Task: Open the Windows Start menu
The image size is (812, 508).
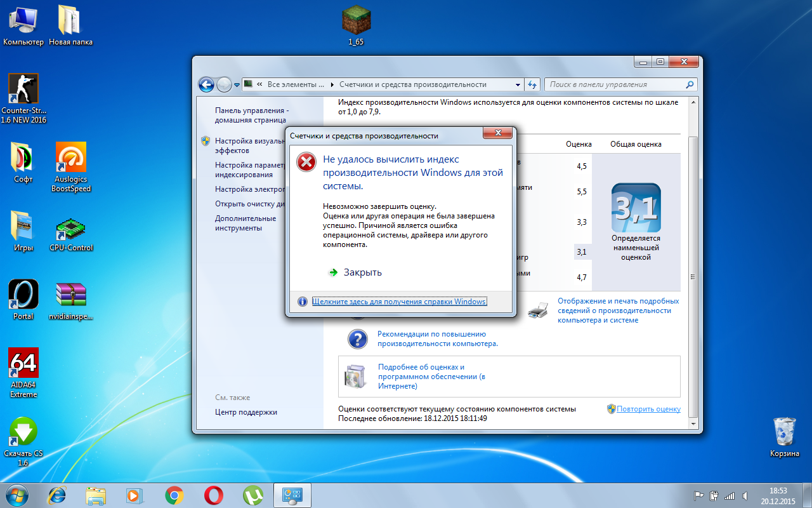Action: (16, 495)
